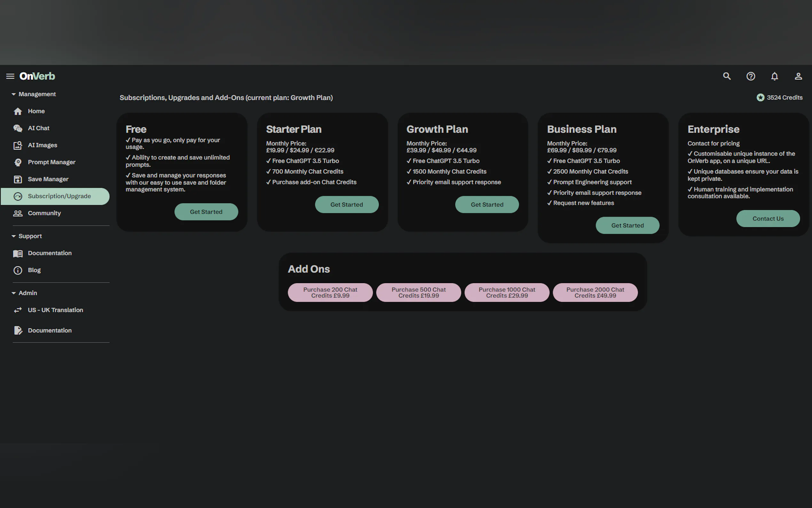Open the help question mark icon
The image size is (812, 508).
click(751, 76)
